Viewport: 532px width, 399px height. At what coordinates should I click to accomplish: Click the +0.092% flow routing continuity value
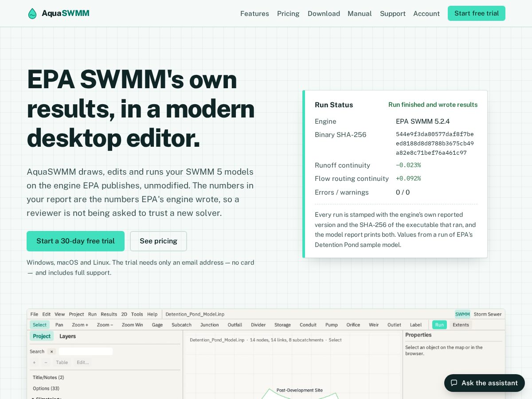click(408, 179)
